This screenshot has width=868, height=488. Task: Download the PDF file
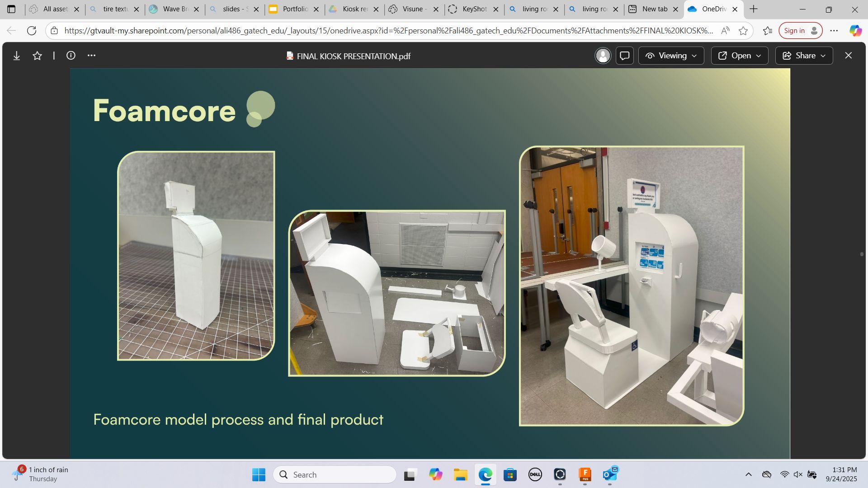[x=17, y=56]
